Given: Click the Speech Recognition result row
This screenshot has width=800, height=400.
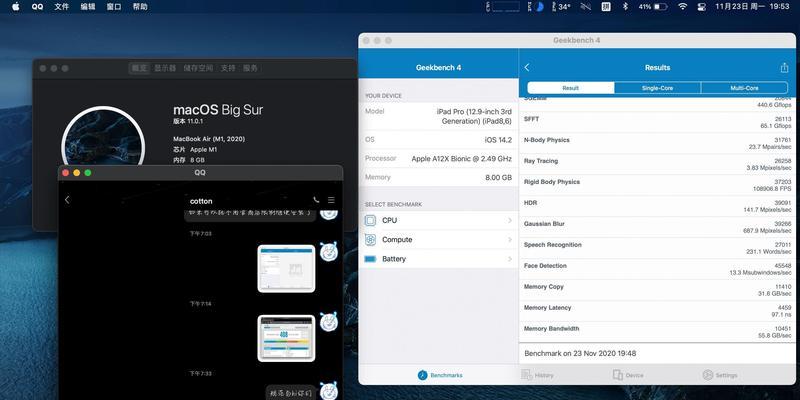Looking at the screenshot, I should click(x=657, y=248).
